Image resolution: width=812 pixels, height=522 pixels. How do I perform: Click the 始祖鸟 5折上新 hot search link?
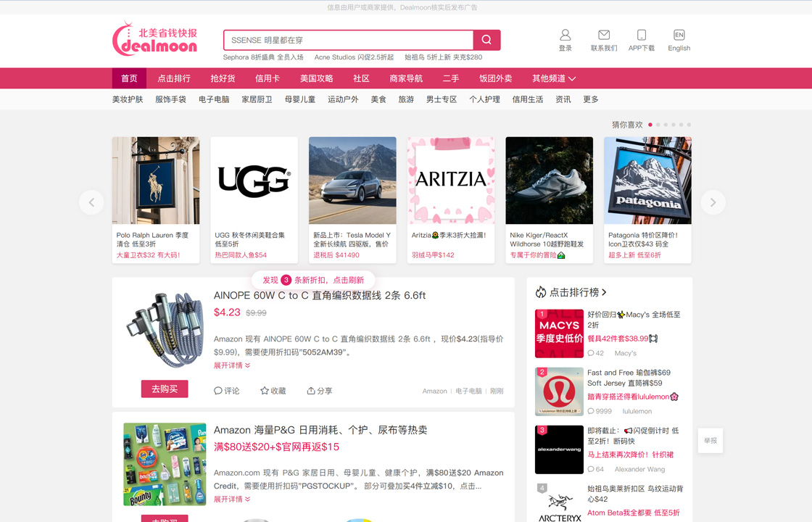(x=443, y=57)
